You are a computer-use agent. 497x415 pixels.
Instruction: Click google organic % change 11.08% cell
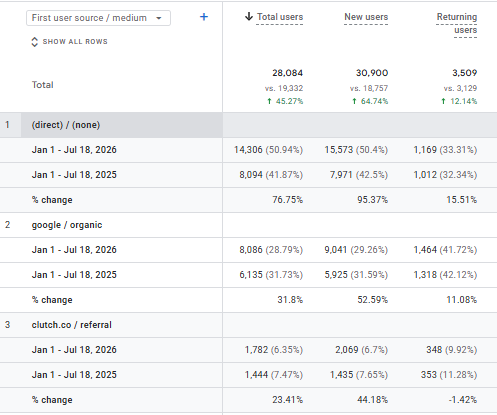[462, 300]
